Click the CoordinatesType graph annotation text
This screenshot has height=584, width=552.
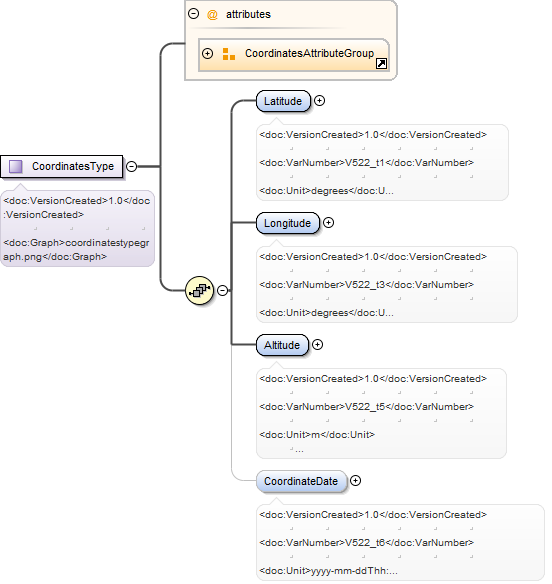point(76,250)
